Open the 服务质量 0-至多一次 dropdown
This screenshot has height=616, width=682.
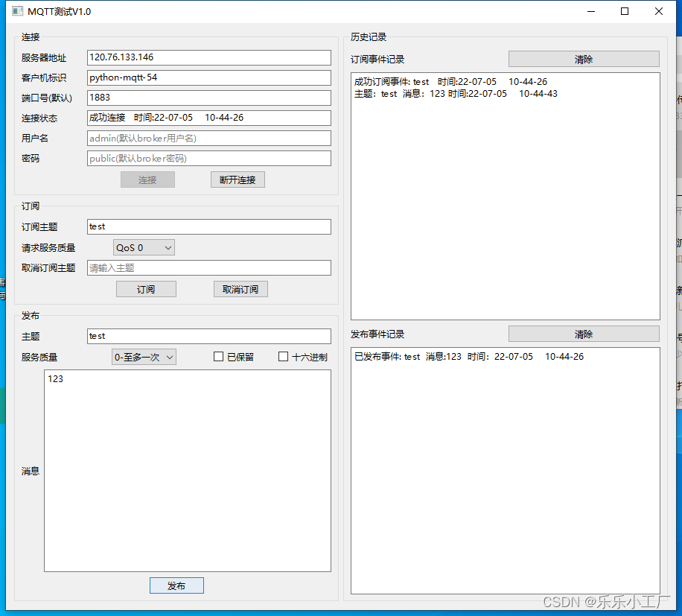click(x=144, y=357)
